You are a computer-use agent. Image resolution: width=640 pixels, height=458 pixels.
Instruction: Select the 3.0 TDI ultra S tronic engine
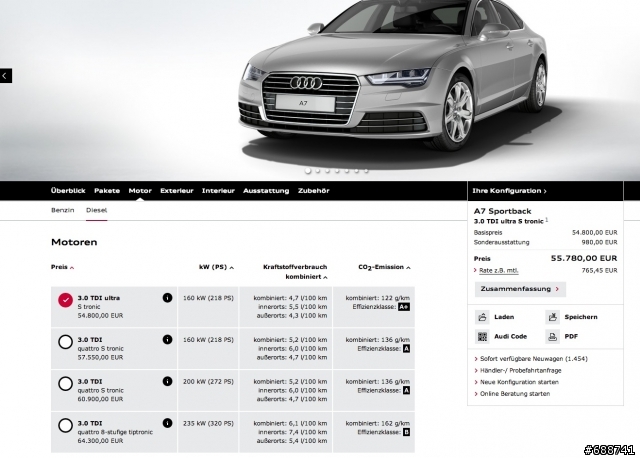65,300
